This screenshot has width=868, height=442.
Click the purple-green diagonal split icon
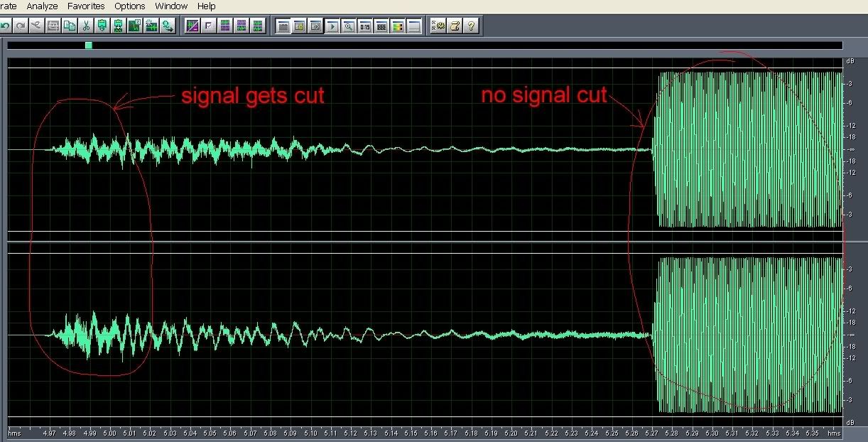pos(192,26)
